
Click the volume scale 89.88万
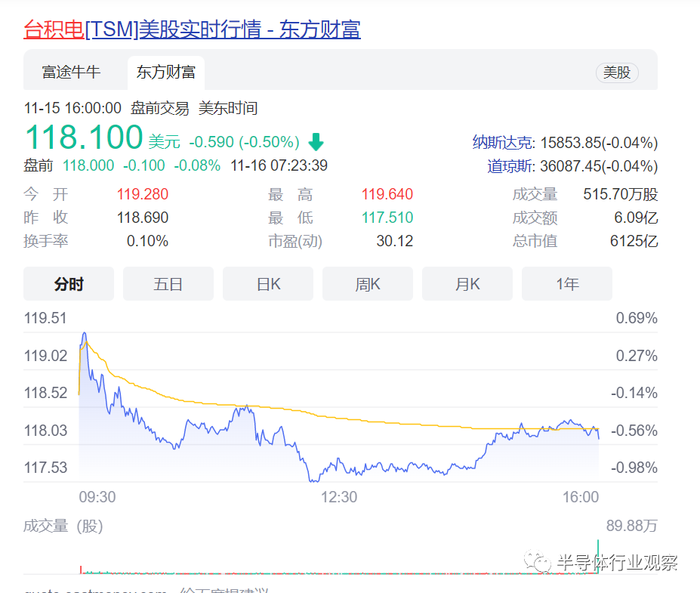(x=632, y=526)
